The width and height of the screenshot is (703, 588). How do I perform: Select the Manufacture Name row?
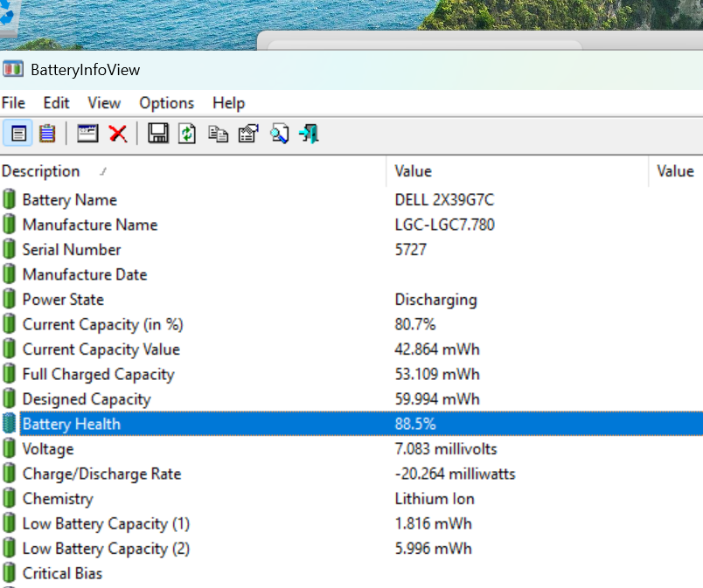[x=351, y=225]
